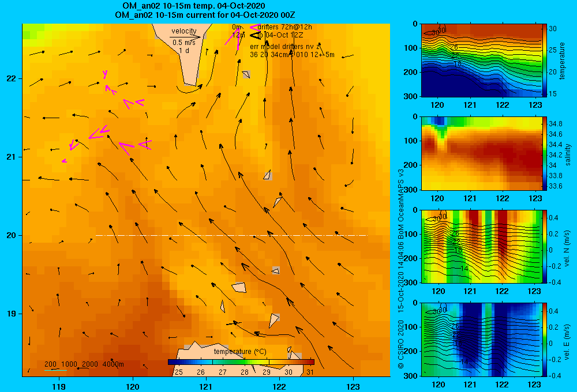Click the "25" tick on the map color bar
The image size is (577, 392).
click(179, 372)
